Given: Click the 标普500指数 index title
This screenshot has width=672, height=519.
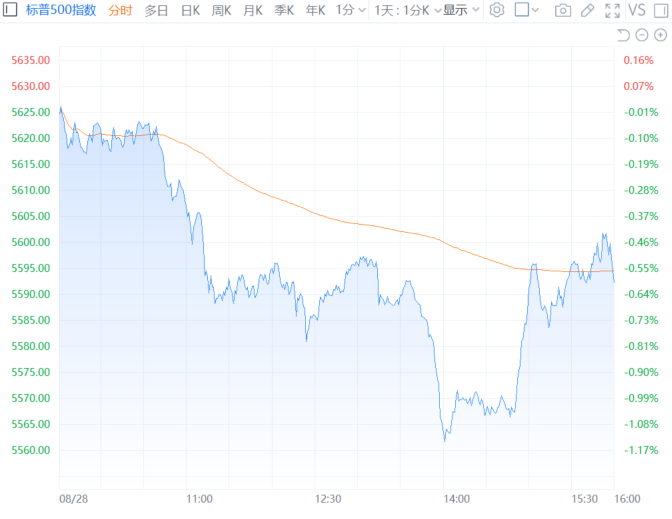Looking at the screenshot, I should coord(61,10).
